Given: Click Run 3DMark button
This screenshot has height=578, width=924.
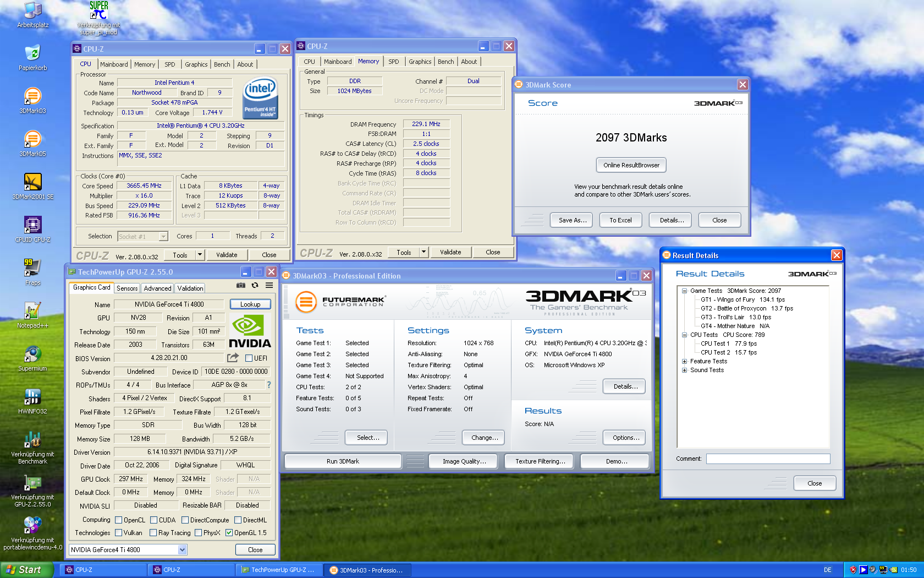Looking at the screenshot, I should point(343,461).
